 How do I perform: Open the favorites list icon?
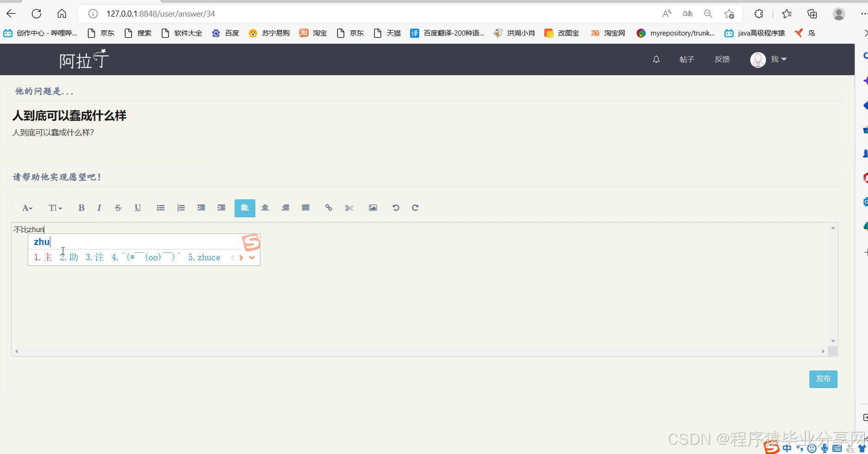(787, 14)
